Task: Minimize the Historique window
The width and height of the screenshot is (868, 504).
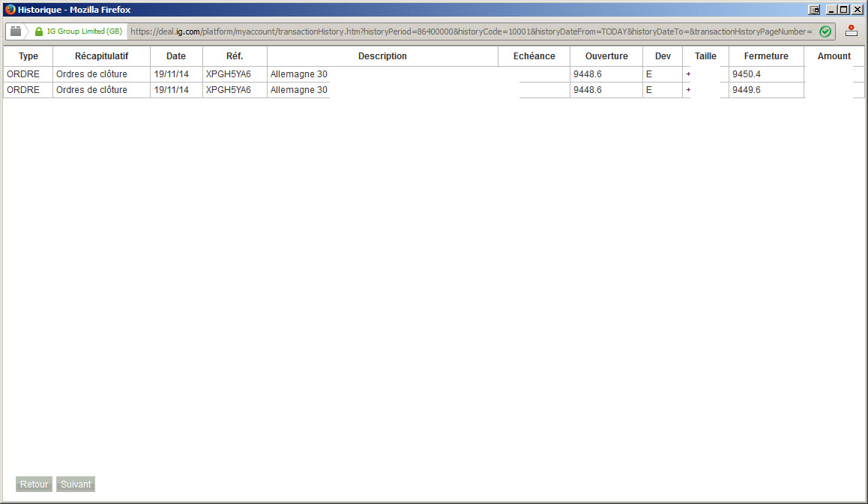Action: 831,10
